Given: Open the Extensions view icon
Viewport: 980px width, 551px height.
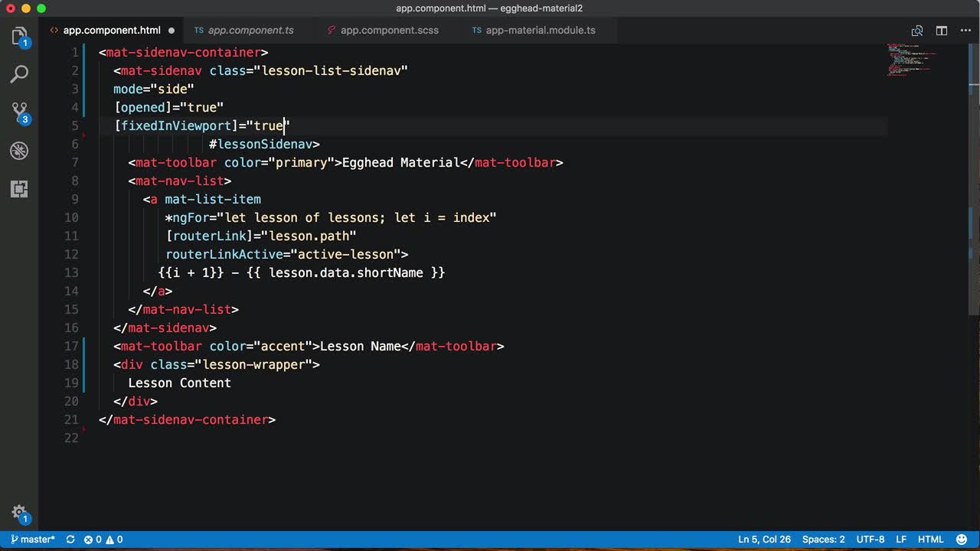Looking at the screenshot, I should click(19, 189).
